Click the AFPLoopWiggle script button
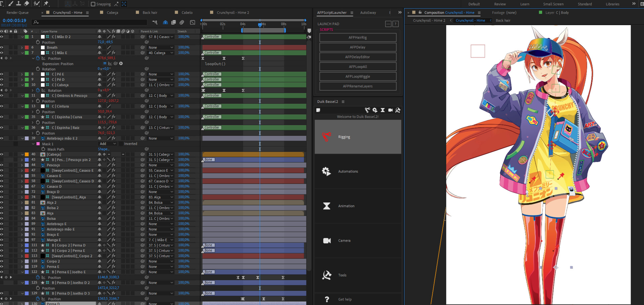644x305 pixels. click(358, 77)
